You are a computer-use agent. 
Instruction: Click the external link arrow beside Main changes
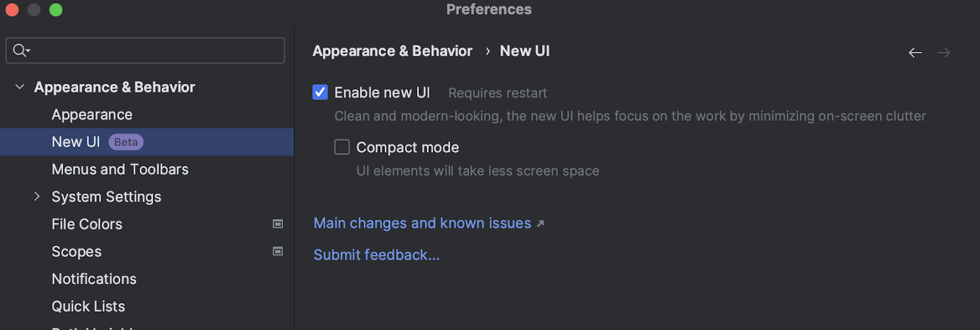point(540,224)
